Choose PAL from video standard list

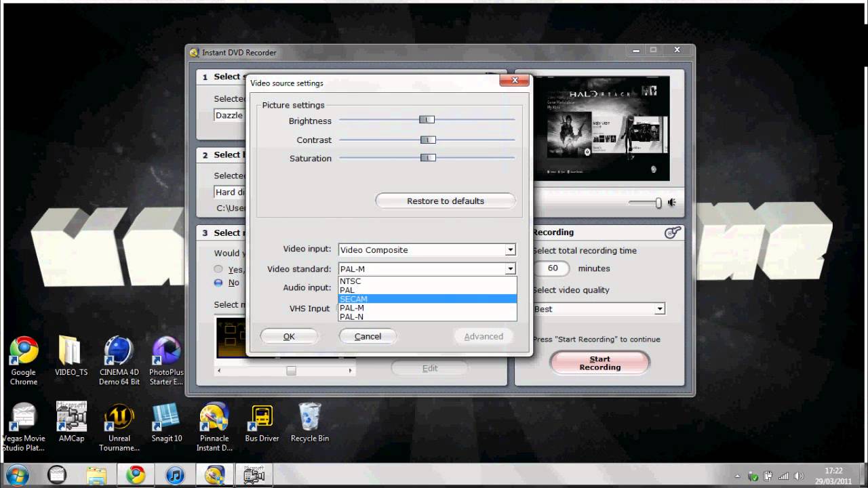point(427,290)
